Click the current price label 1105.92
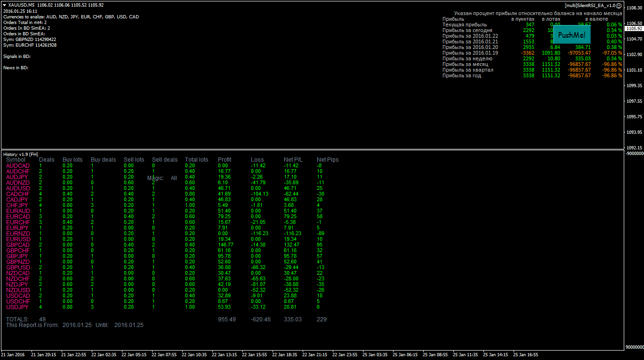 pos(634,29)
